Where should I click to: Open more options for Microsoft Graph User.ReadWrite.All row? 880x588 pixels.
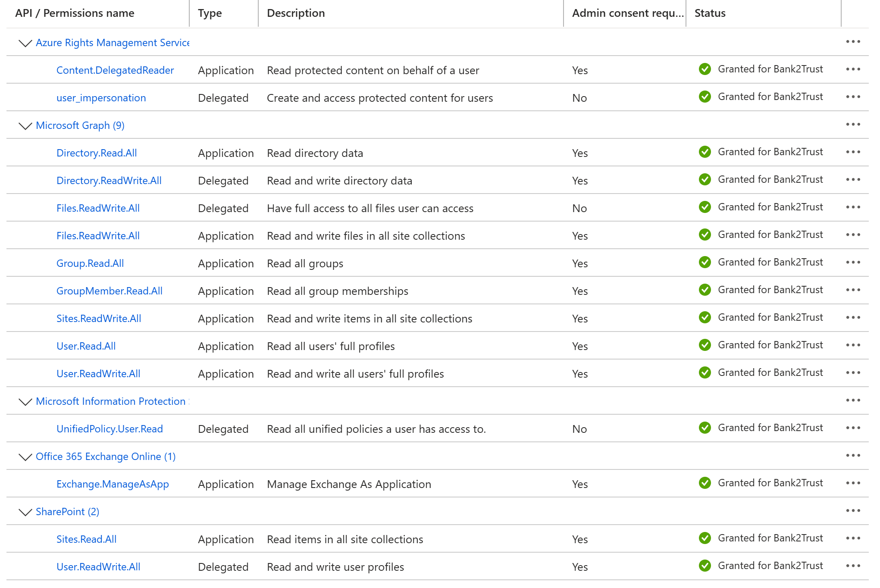pos(853,373)
